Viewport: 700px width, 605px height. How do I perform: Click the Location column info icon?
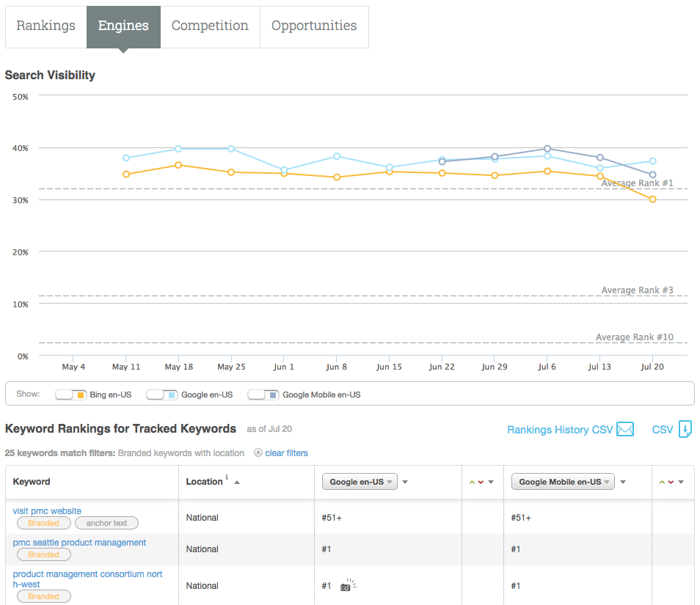(x=227, y=478)
